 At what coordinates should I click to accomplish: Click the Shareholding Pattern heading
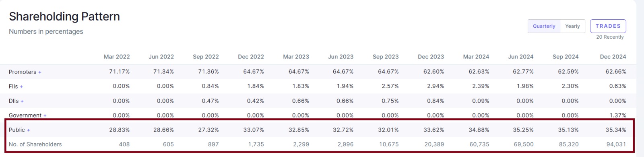(x=64, y=17)
